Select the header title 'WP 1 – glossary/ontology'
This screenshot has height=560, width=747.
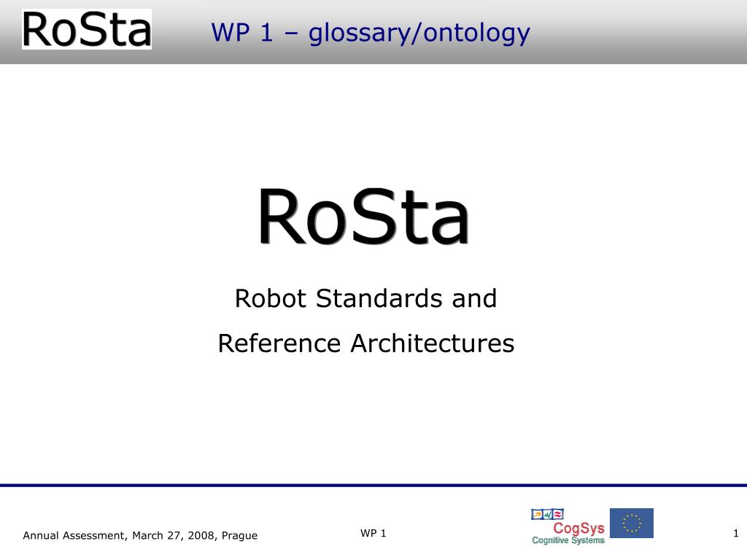(x=370, y=33)
